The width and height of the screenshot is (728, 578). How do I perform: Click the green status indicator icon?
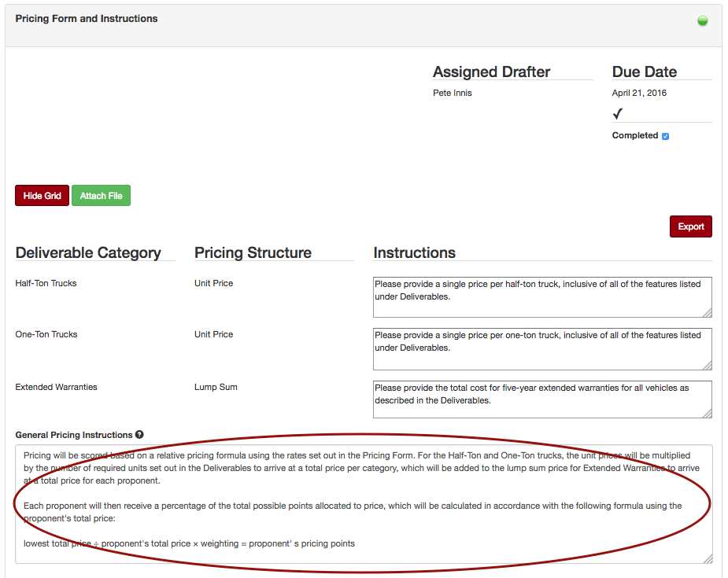pyautogui.click(x=702, y=20)
